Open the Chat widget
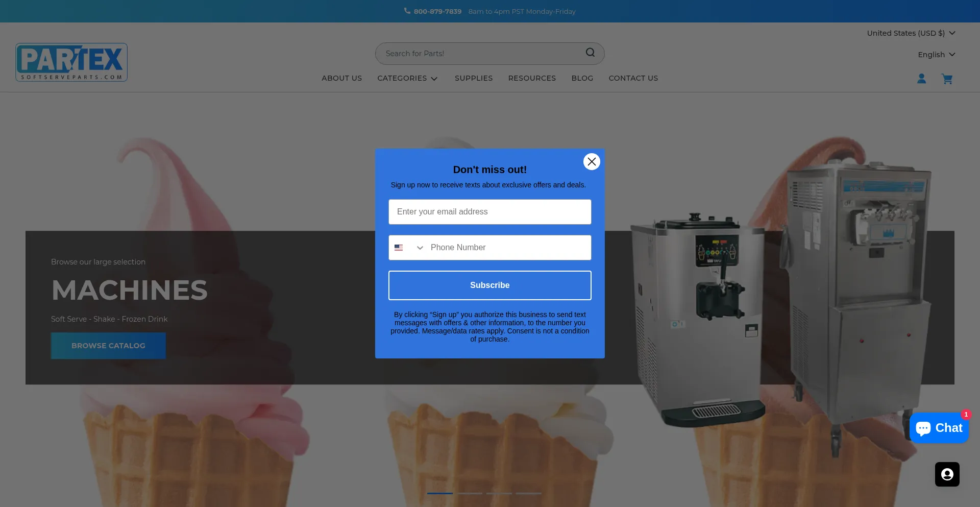 point(939,428)
